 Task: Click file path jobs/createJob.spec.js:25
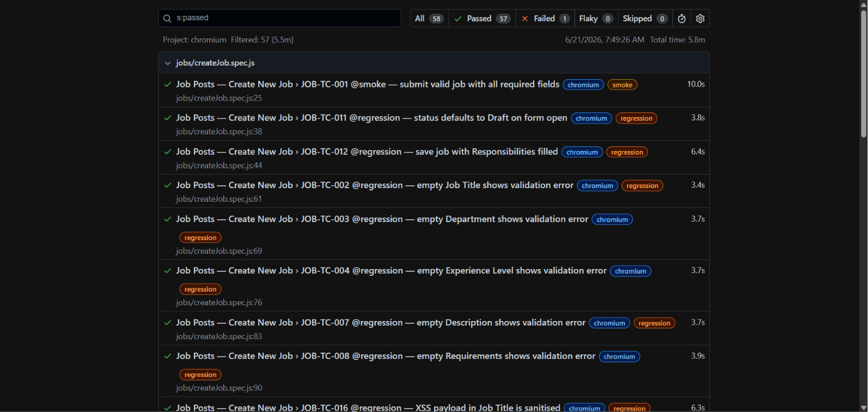coord(219,98)
